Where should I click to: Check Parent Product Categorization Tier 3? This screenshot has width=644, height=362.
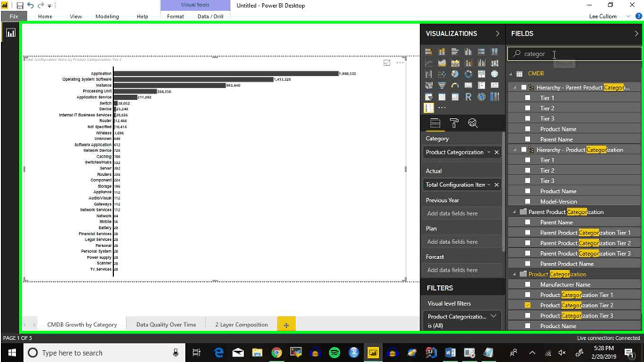click(x=528, y=253)
